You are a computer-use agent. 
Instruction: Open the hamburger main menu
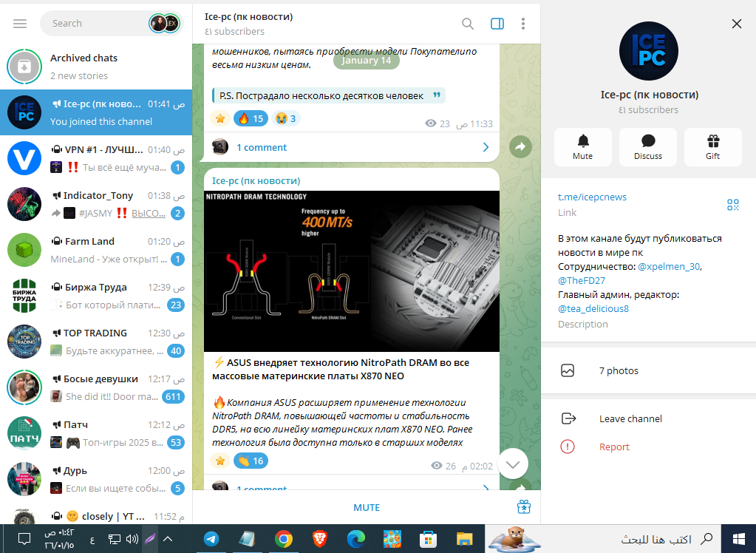[20, 24]
